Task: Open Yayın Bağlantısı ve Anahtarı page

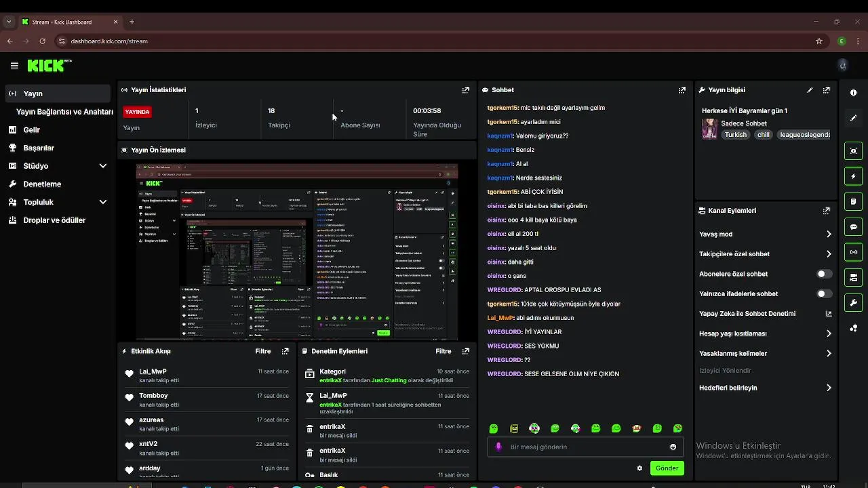Action: [64, 112]
